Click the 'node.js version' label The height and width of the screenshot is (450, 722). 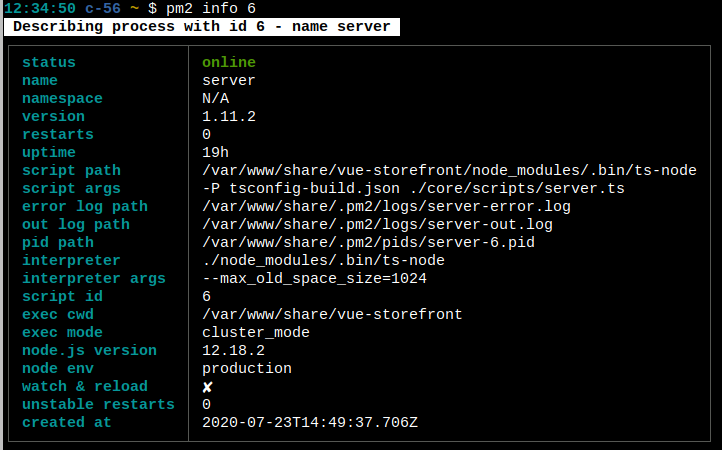pyautogui.click(x=89, y=351)
